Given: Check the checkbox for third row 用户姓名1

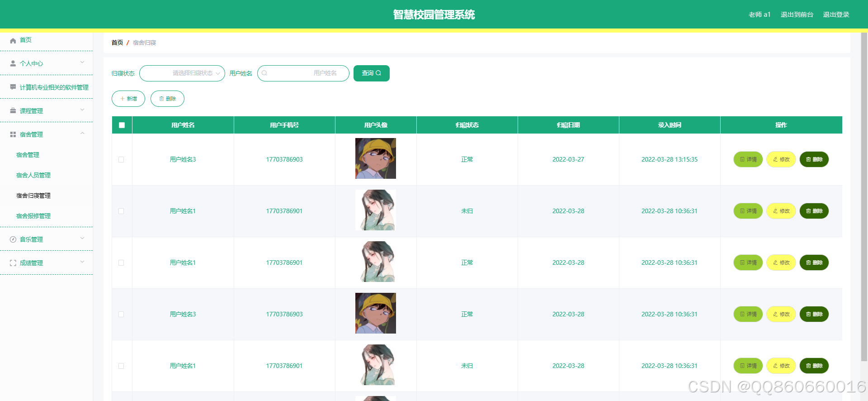Looking at the screenshot, I should 121,263.
